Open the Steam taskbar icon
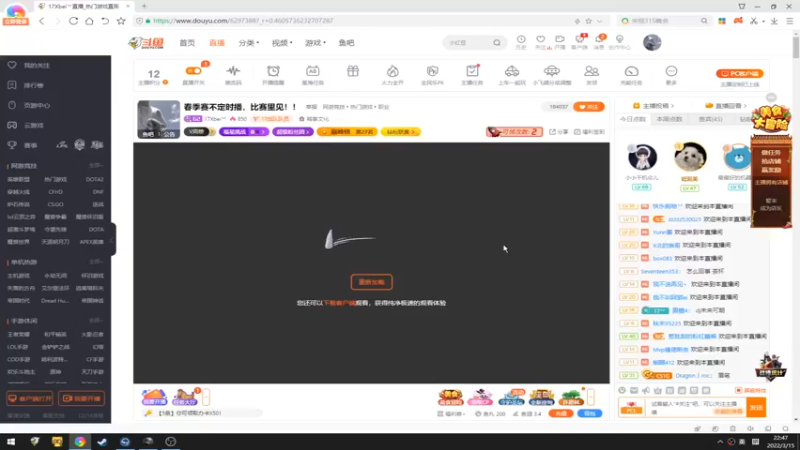This screenshot has width=800, height=450. (102, 442)
